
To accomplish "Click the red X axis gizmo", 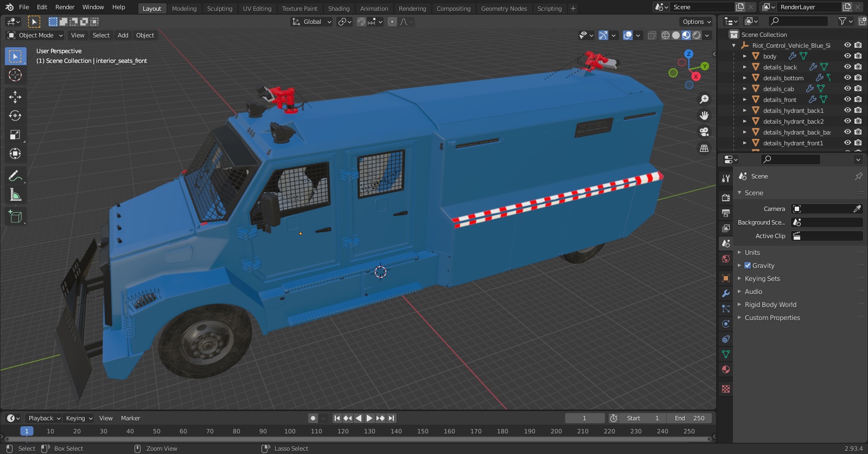I will pyautogui.click(x=696, y=76).
